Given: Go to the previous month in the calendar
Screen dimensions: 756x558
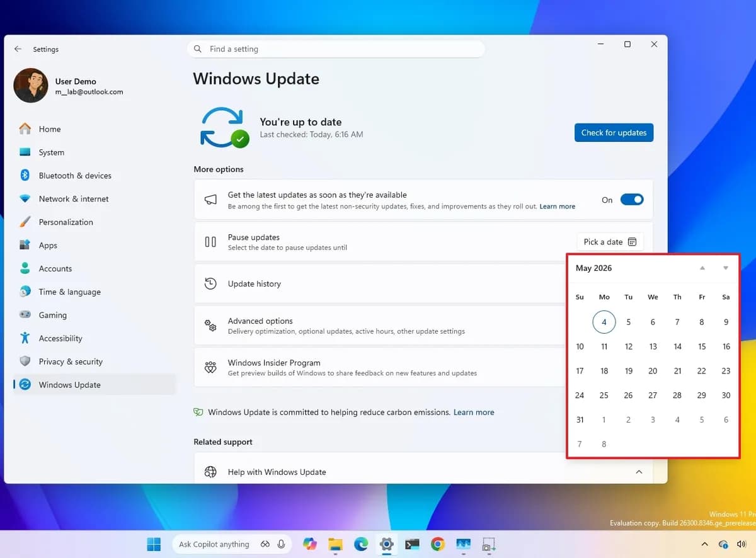Looking at the screenshot, I should pos(702,268).
